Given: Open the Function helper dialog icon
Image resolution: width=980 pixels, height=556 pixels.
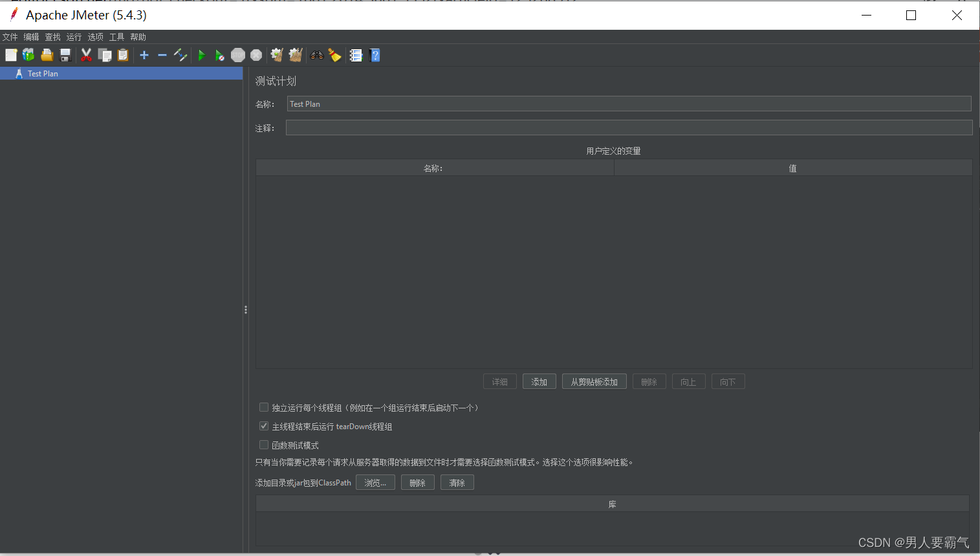Looking at the screenshot, I should (356, 56).
